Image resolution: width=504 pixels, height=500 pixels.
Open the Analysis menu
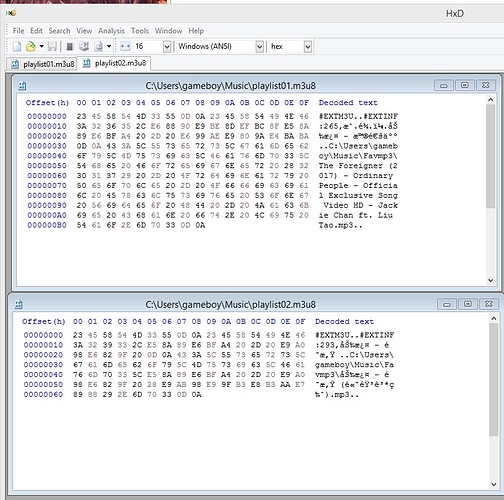[111, 31]
